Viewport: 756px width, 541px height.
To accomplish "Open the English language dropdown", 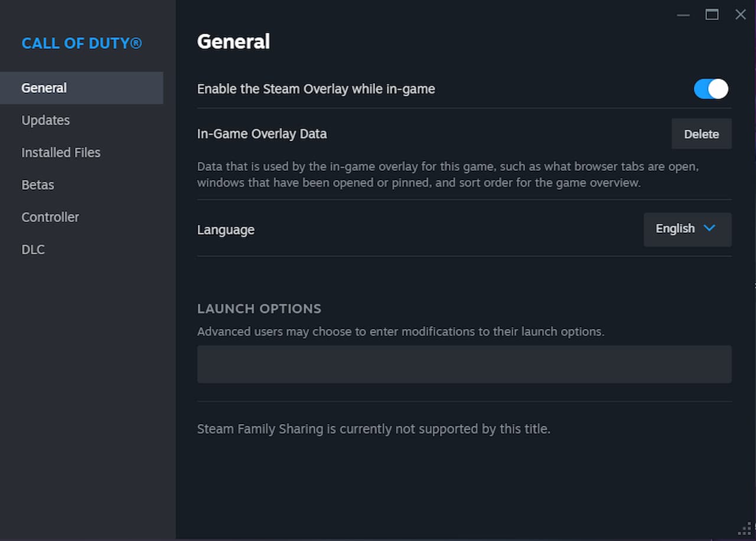I will (687, 229).
